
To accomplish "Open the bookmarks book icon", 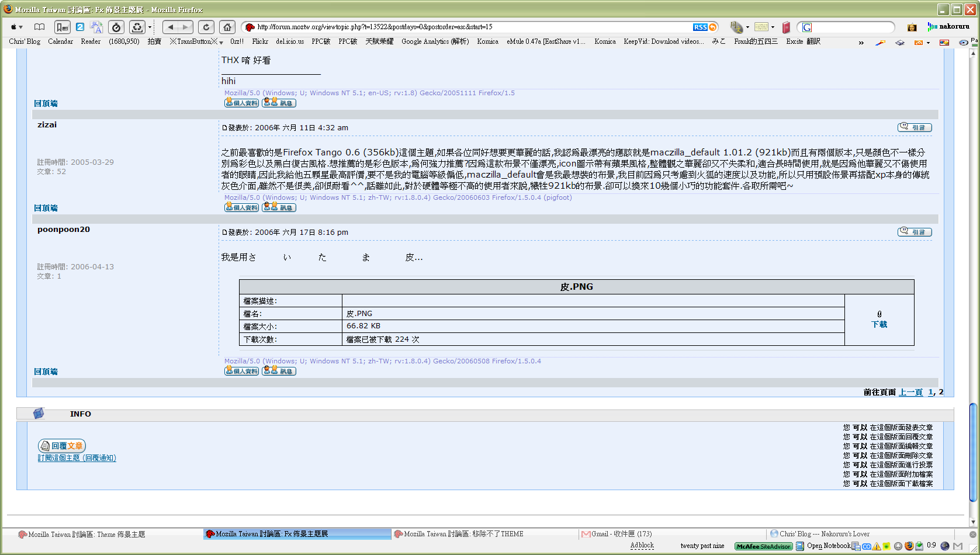I will [39, 27].
